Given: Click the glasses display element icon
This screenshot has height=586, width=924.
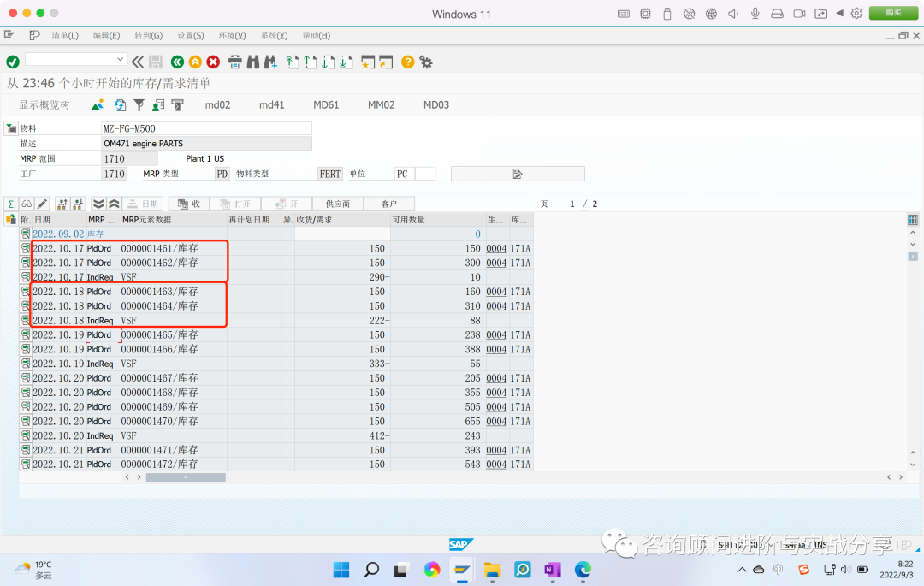Looking at the screenshot, I should click(x=27, y=204).
